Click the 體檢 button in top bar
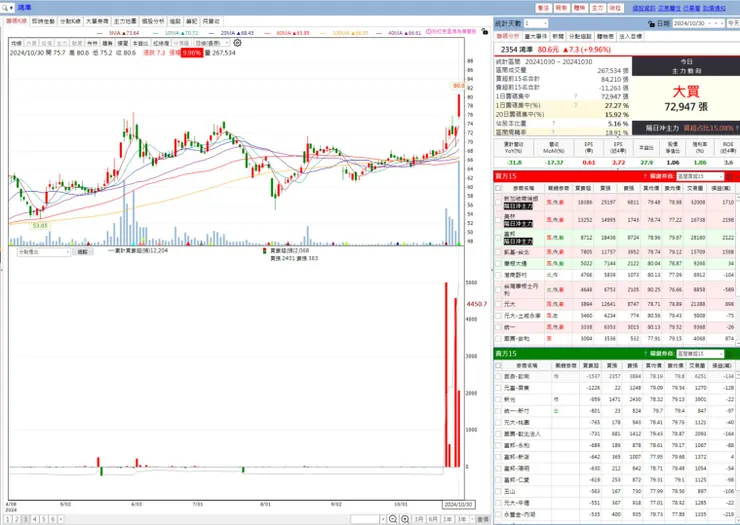This screenshot has height=525, width=740. coord(580,8)
